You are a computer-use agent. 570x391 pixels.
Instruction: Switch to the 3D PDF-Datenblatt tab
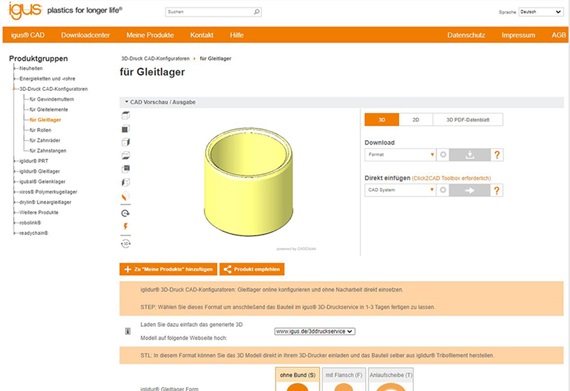click(x=468, y=120)
